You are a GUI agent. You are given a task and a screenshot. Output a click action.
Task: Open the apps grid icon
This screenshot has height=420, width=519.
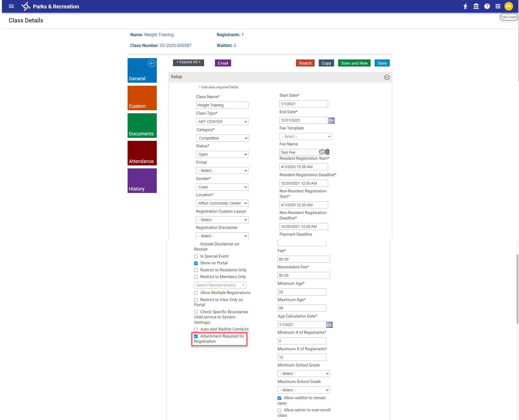coord(498,6)
